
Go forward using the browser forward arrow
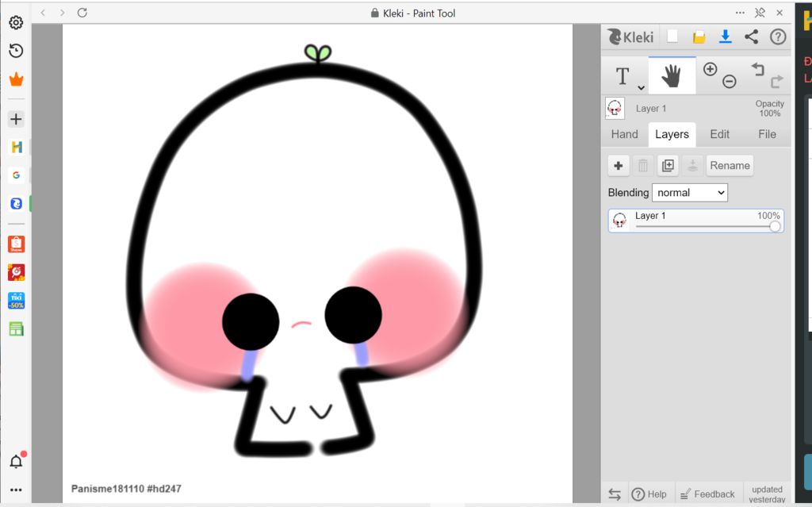coord(63,13)
